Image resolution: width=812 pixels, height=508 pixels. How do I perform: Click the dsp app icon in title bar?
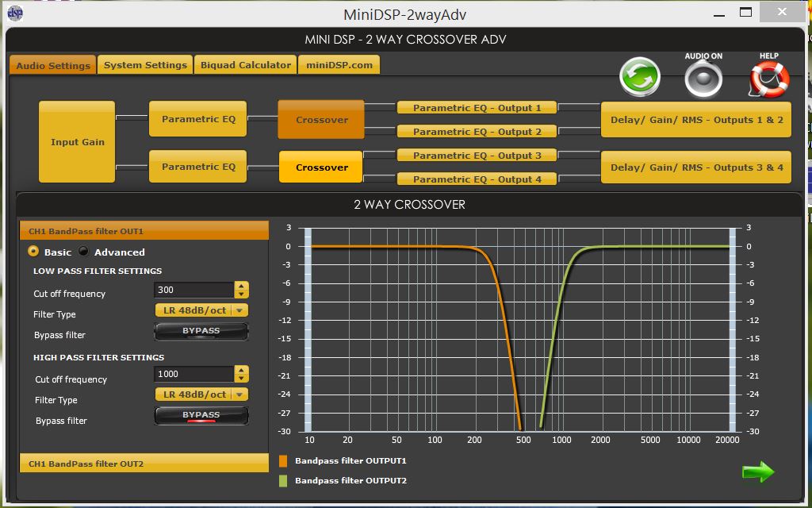(x=15, y=13)
